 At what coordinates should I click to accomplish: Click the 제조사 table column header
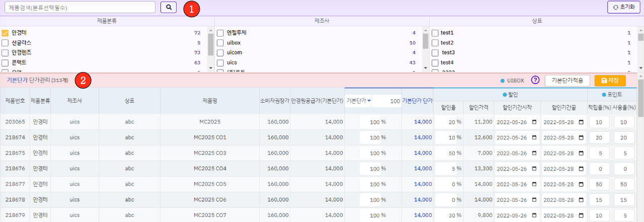[x=74, y=101]
